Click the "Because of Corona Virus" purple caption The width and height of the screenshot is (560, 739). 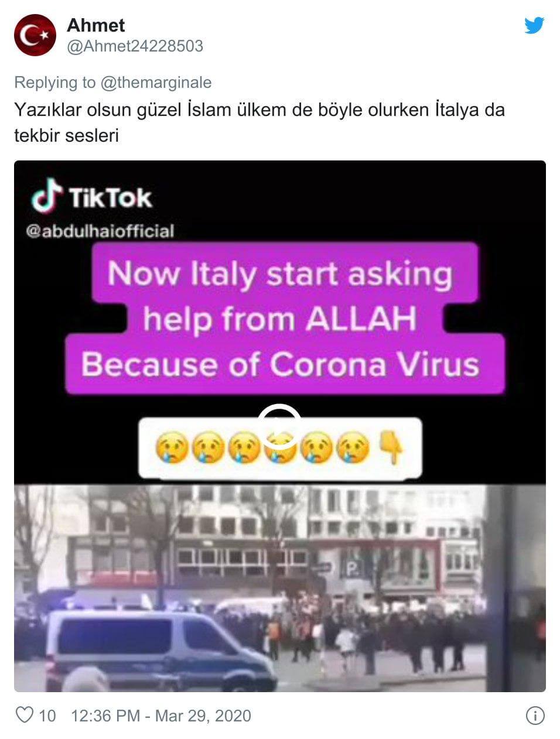pyautogui.click(x=280, y=364)
